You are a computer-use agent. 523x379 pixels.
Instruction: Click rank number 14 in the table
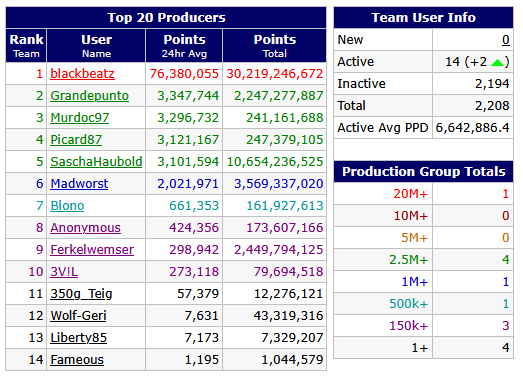[x=36, y=360]
